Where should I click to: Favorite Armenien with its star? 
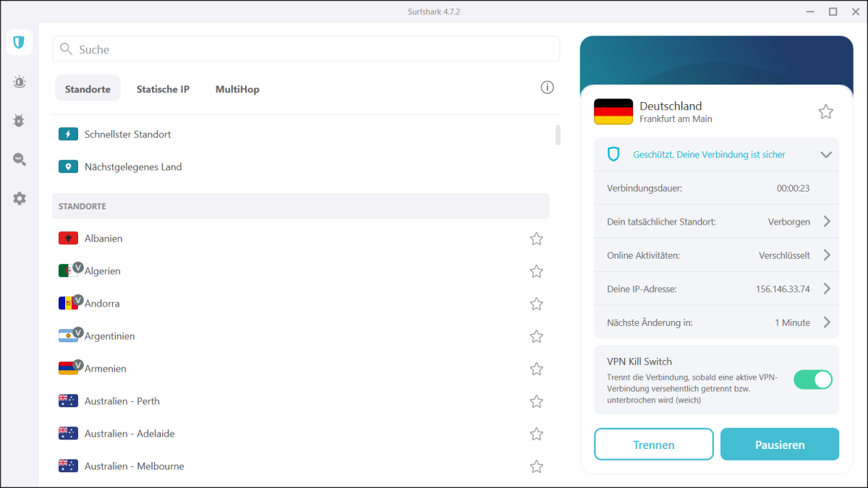(536, 369)
